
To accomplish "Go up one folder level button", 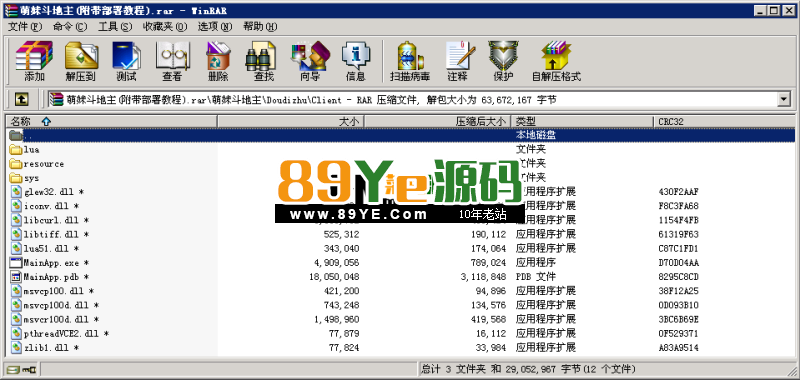I will tap(21, 99).
